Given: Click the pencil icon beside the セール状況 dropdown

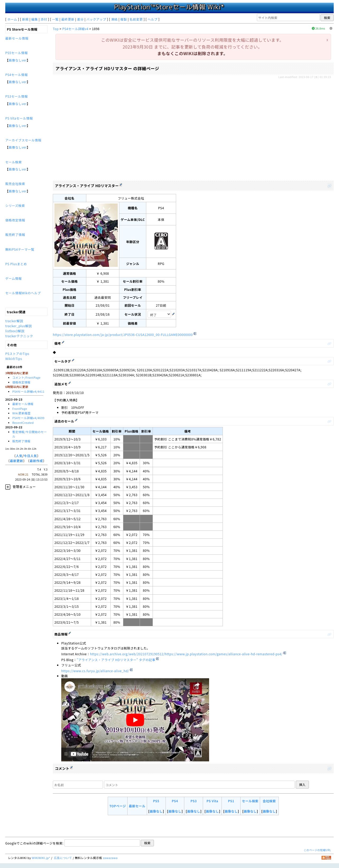Looking at the screenshot, I should 173,314.
